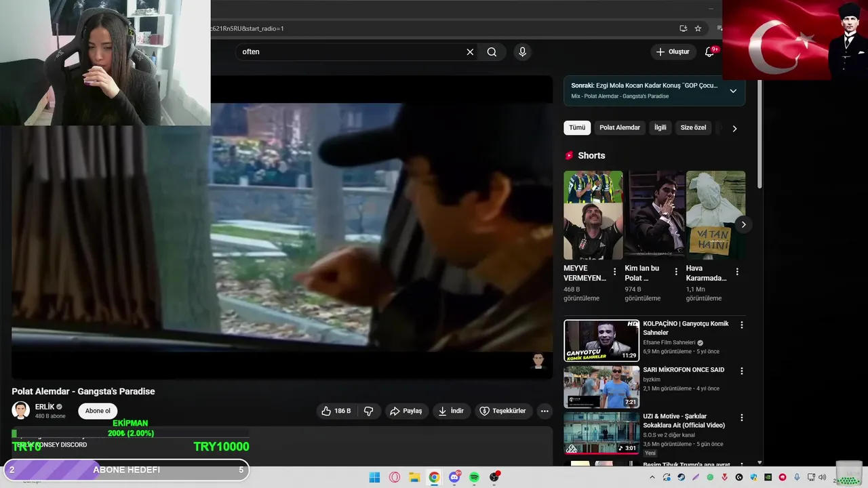
Task: Open options menu for Hava Kararmada short
Action: coord(737,272)
